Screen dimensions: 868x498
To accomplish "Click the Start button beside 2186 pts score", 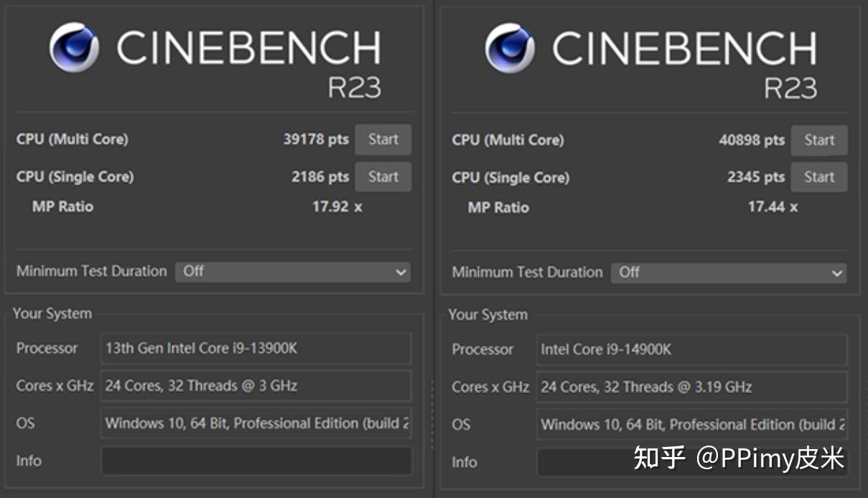I will point(383,177).
